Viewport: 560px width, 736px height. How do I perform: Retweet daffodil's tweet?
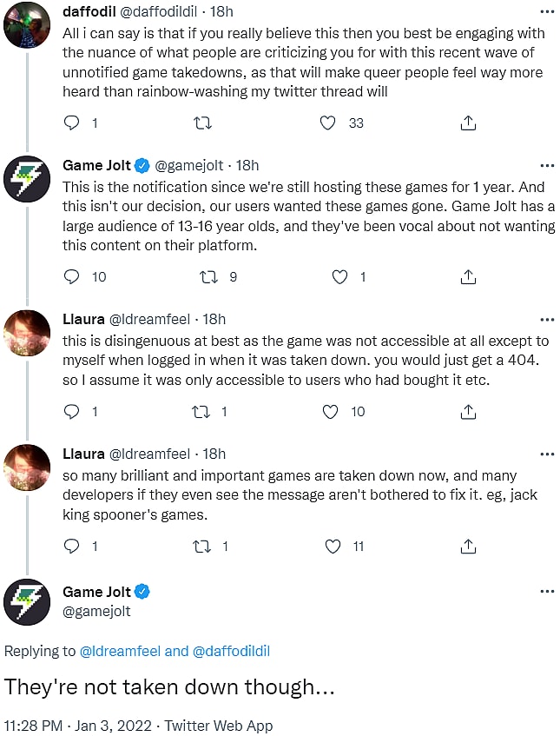click(x=201, y=123)
